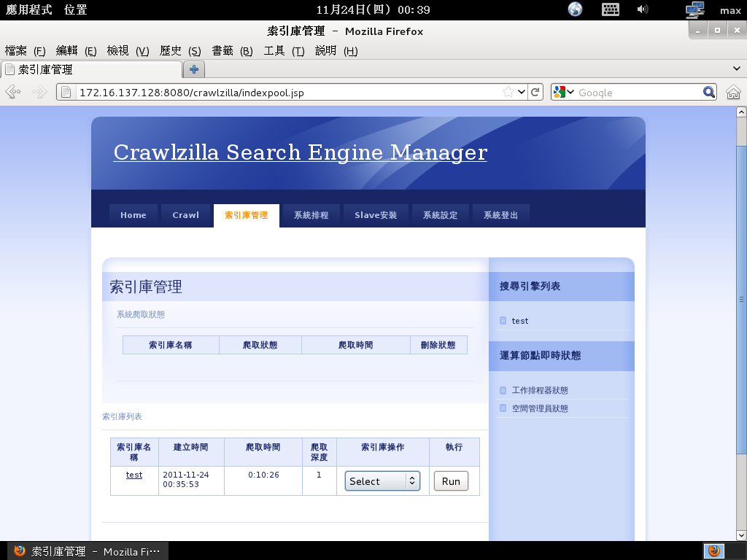Click the volume speaker icon

643,9
